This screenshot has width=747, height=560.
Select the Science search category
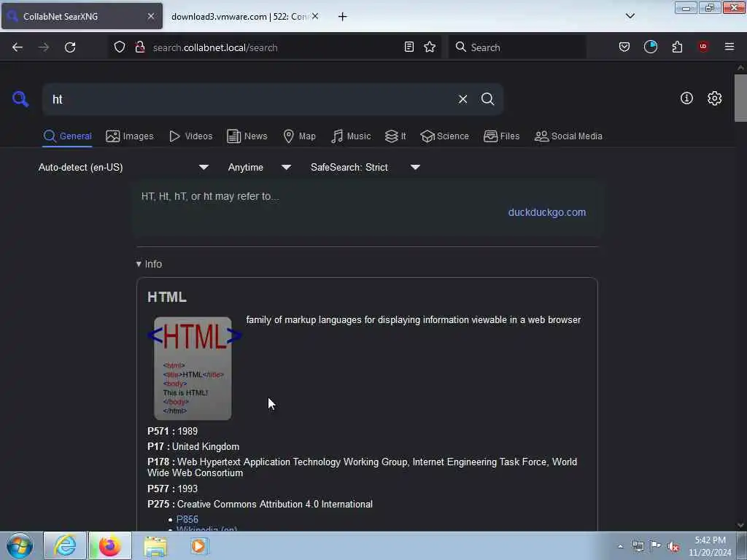[x=445, y=136]
